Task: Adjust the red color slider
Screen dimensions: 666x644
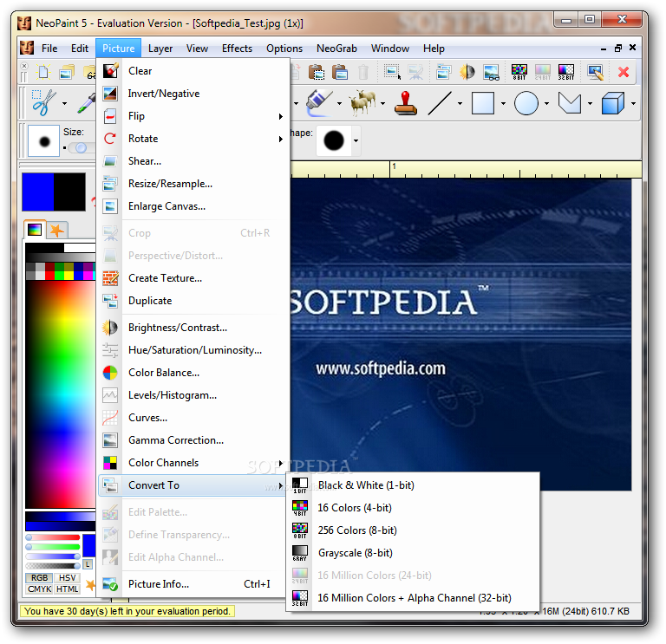Action: [x=53, y=537]
